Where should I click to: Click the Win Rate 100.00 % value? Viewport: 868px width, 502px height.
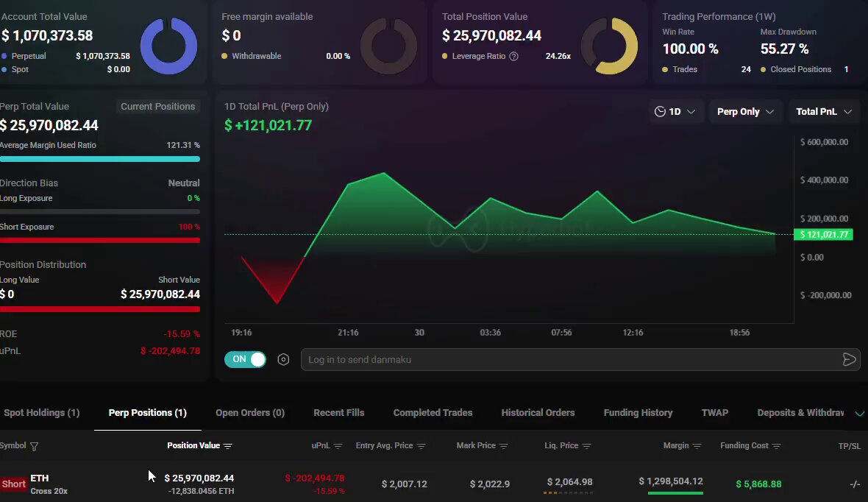(x=690, y=49)
